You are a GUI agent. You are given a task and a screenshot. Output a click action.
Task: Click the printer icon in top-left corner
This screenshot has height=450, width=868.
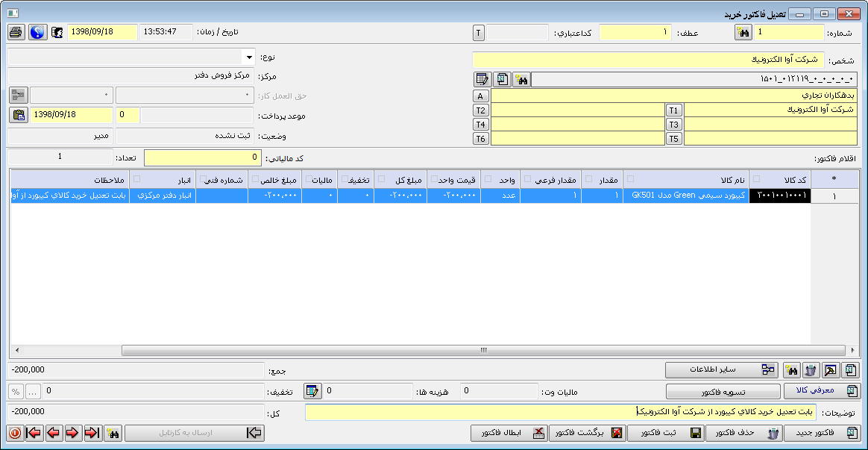(x=16, y=32)
